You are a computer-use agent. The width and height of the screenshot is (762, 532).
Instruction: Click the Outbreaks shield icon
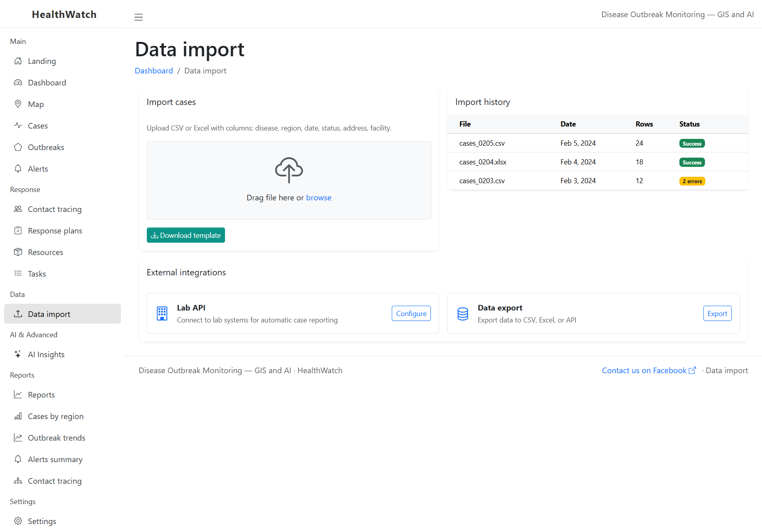click(x=18, y=147)
